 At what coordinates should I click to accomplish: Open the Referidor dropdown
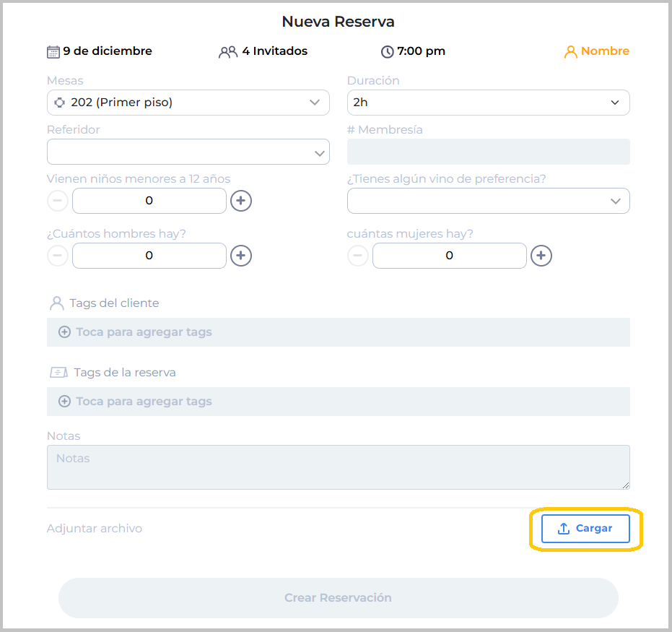(x=188, y=152)
